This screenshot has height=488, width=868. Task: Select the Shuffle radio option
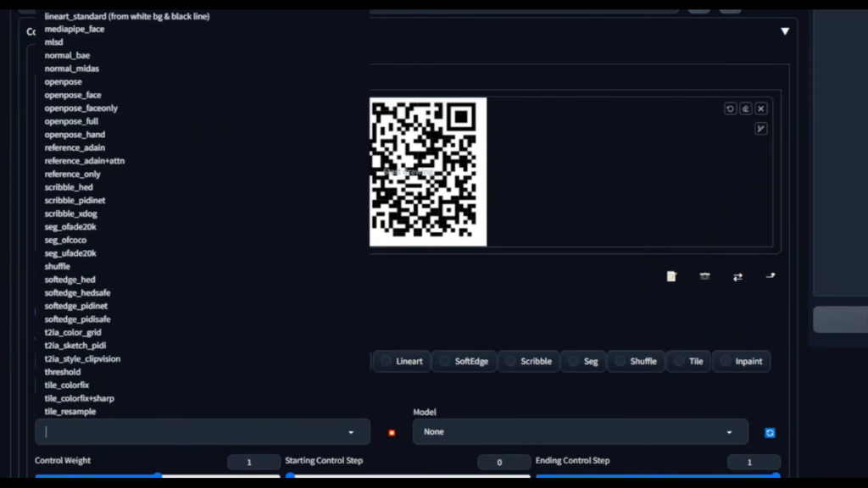636,361
